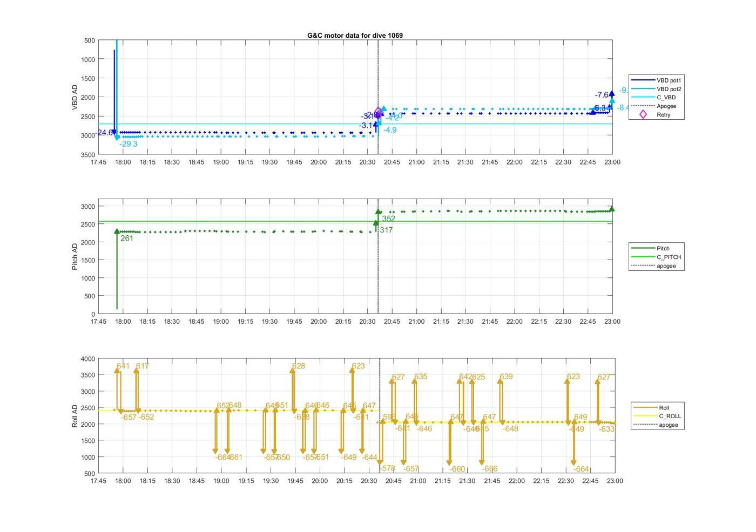Click the 'VBD AD' y-axis label
Viewport: 756px width, 532px height.
tap(75, 97)
